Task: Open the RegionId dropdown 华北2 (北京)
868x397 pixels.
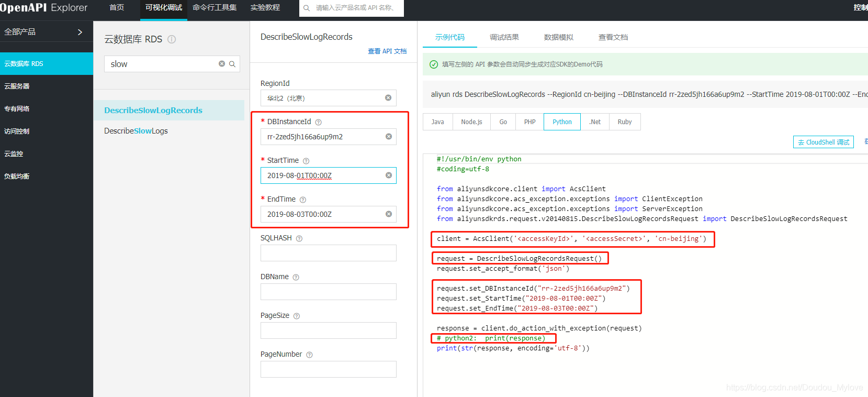Action: tap(329, 98)
